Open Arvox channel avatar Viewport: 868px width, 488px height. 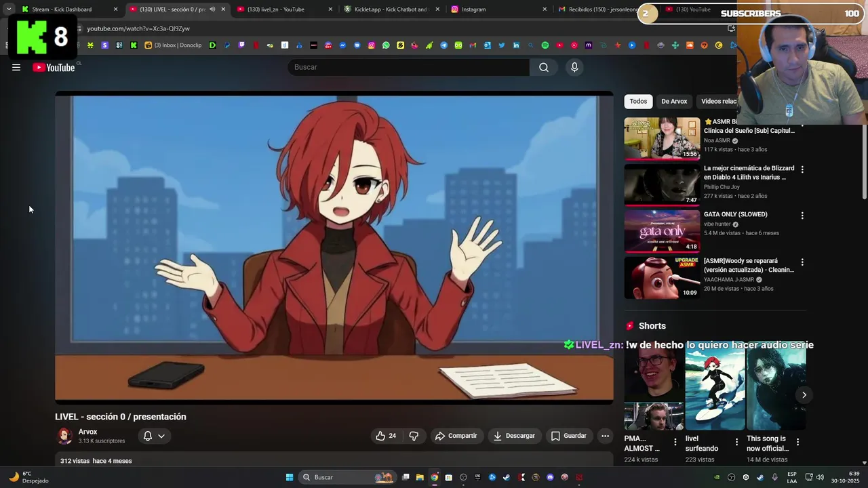point(65,436)
